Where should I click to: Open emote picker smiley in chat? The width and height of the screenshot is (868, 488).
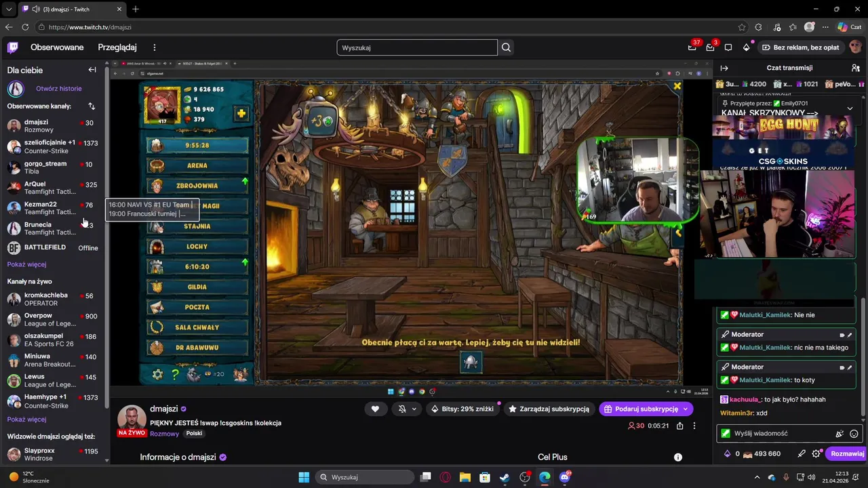(854, 434)
